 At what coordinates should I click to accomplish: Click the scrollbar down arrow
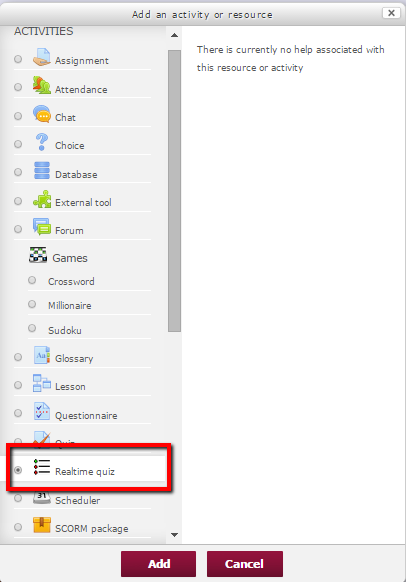pos(174,535)
